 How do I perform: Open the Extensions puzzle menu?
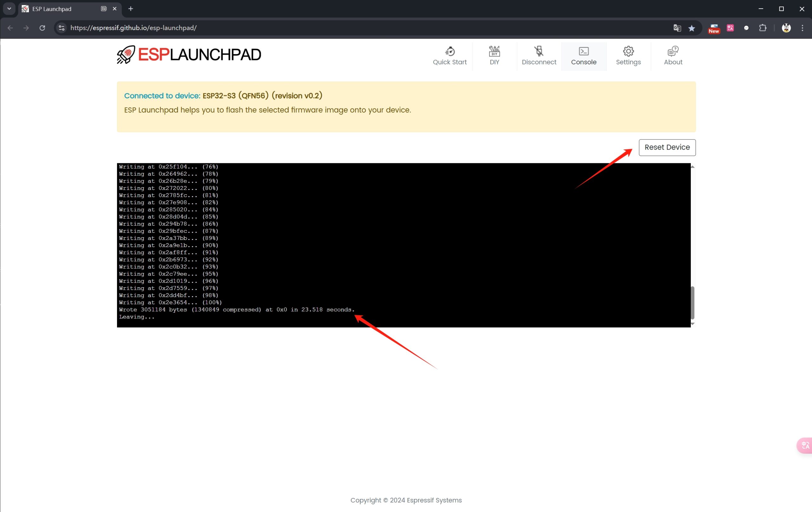point(763,28)
